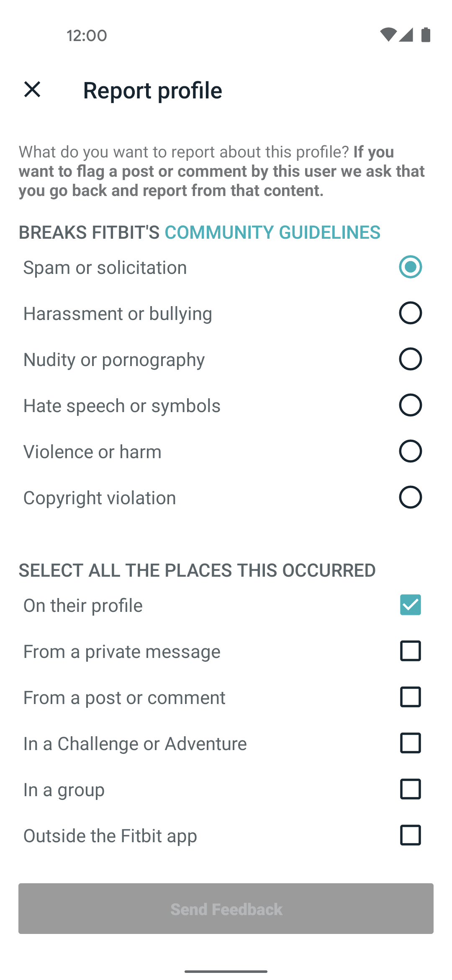452x980 pixels.
Task: Uncheck On their profile checkbox
Action: click(x=410, y=605)
